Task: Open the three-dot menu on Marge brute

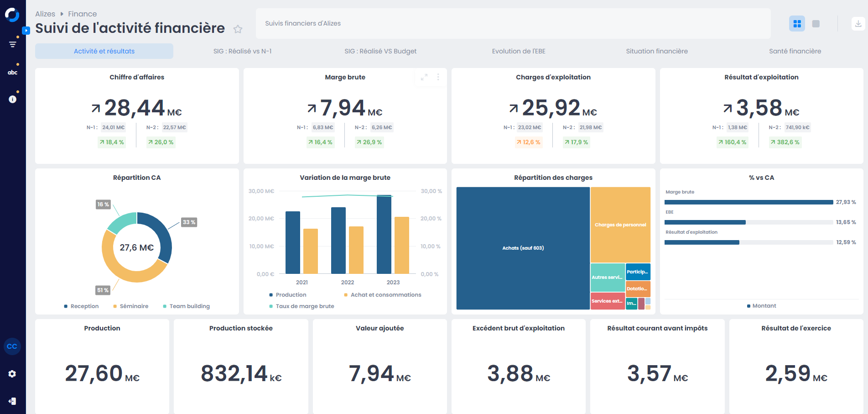Action: tap(438, 78)
